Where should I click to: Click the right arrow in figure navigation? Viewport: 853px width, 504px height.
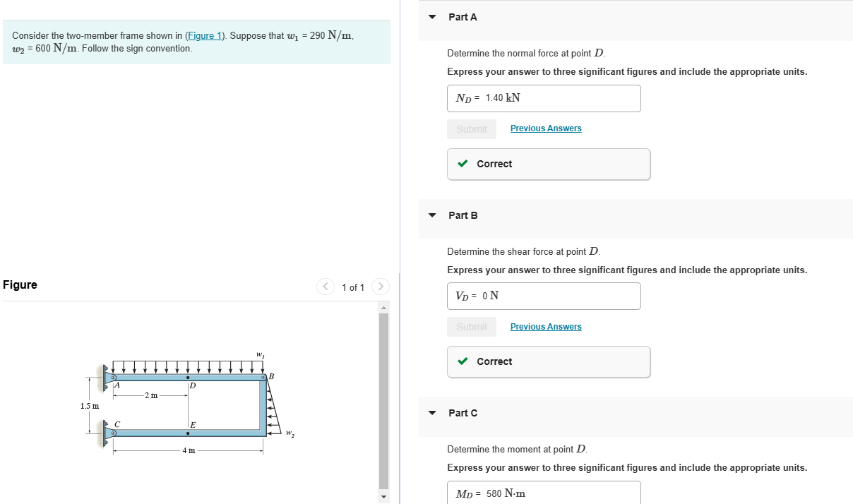tap(381, 287)
